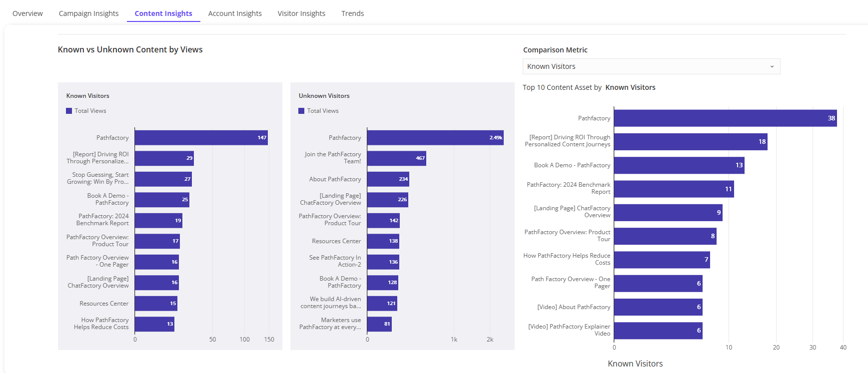The height and width of the screenshot is (373, 868).
Task: Select the One Pager bar showing 6 visitors
Action: click(658, 283)
